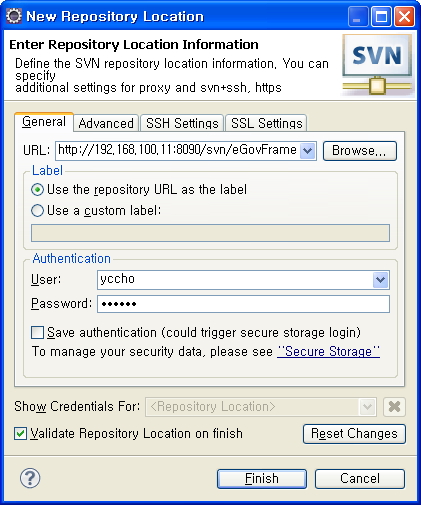Click the help question mark icon
This screenshot has width=421, height=505.
[30, 478]
